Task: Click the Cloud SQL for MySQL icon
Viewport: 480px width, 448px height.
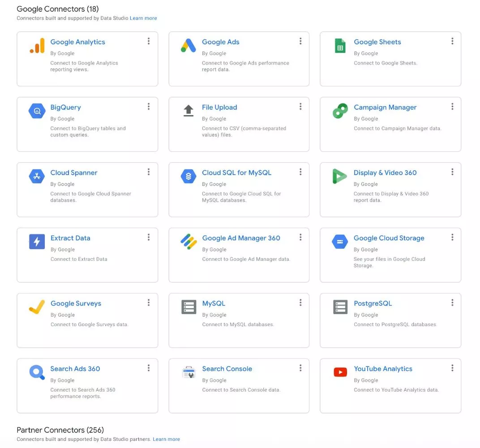Action: [x=189, y=176]
